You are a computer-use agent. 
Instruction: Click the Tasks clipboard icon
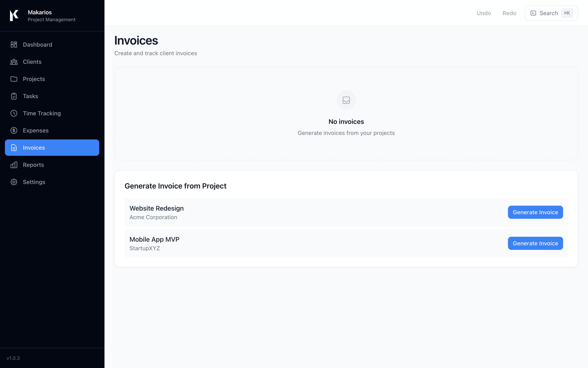pos(14,96)
